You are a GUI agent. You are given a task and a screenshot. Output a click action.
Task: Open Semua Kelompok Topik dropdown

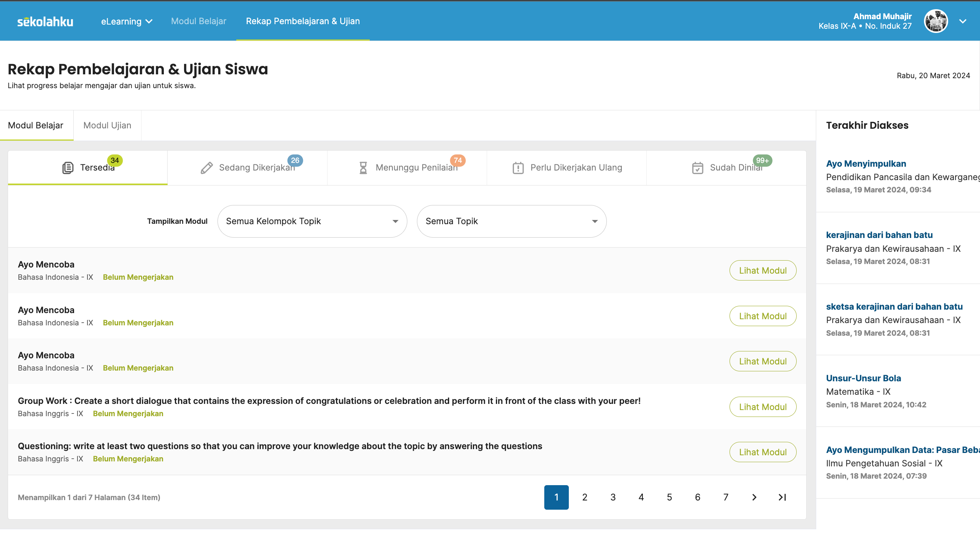[x=312, y=221]
